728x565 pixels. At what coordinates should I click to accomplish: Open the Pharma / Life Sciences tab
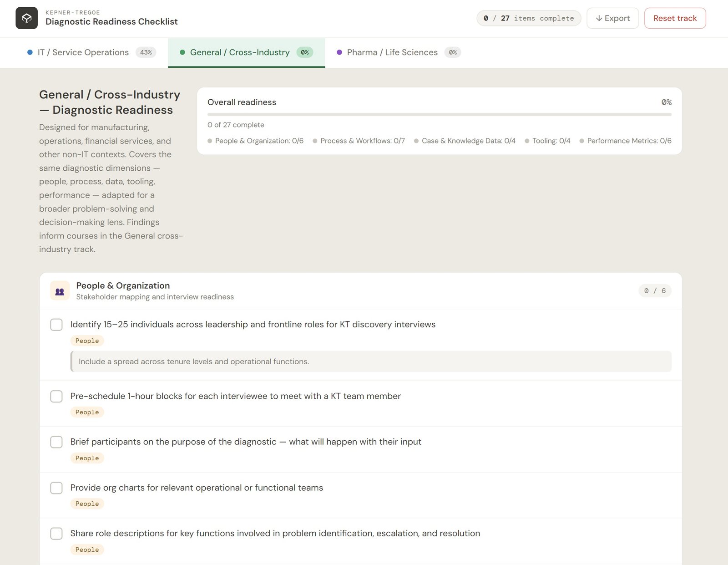coord(399,53)
